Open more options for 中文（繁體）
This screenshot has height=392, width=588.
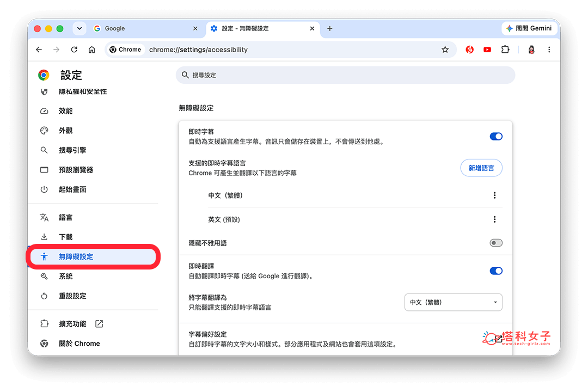[494, 195]
